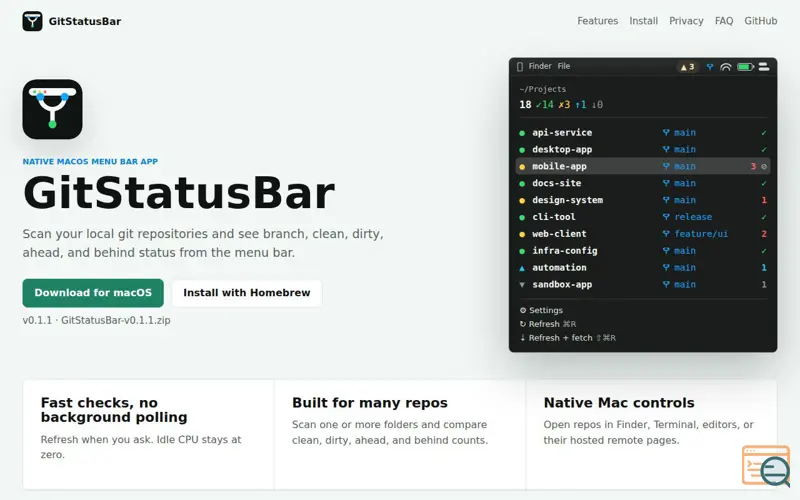Open the FAQ nav link
Screen dimensions: 800x500
pos(724,21)
